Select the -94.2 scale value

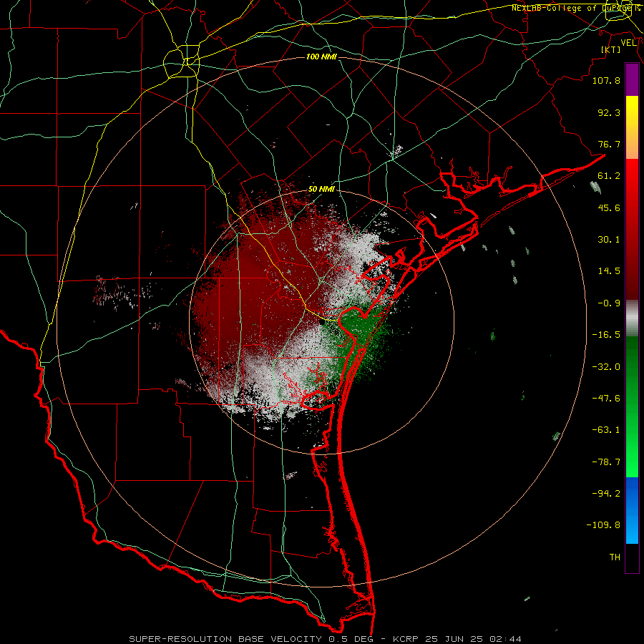point(606,494)
